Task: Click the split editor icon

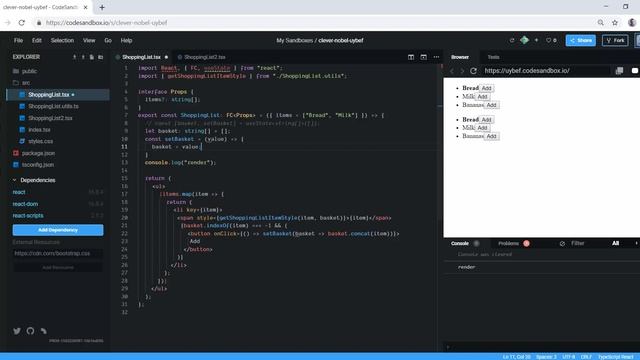Action: 411,57
